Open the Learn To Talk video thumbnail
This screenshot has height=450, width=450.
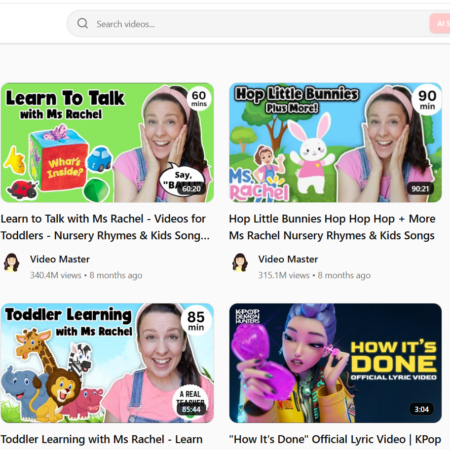[x=107, y=143]
